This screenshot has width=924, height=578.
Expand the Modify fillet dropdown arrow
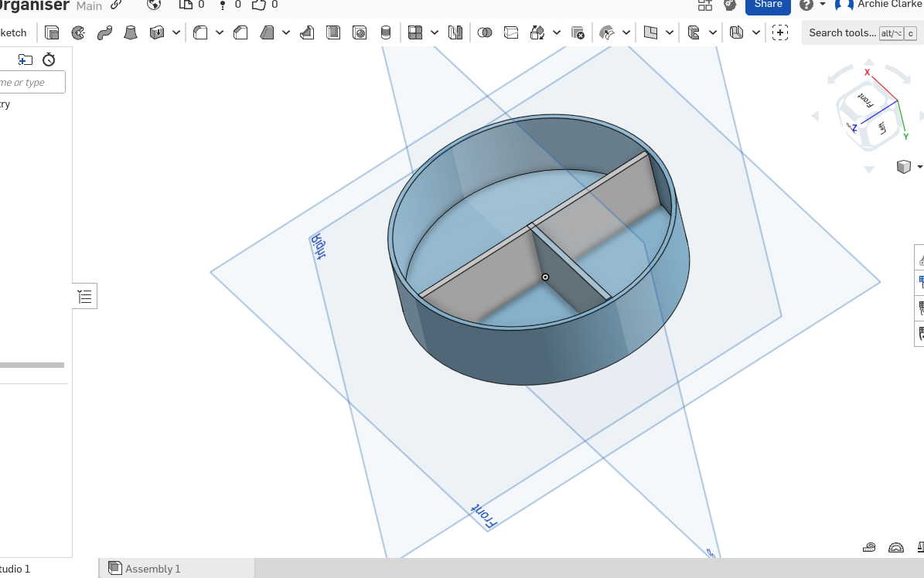(x=626, y=32)
